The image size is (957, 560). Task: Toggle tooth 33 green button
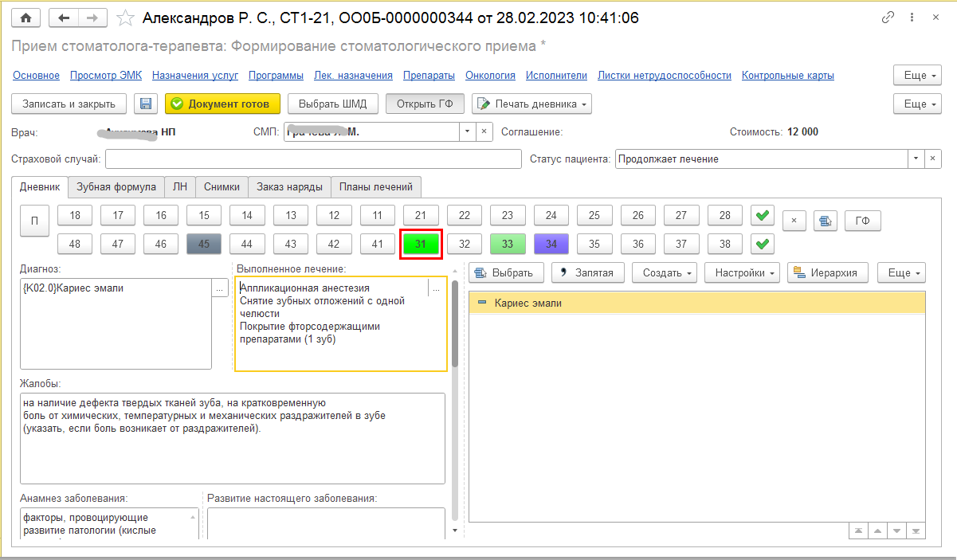coord(508,244)
